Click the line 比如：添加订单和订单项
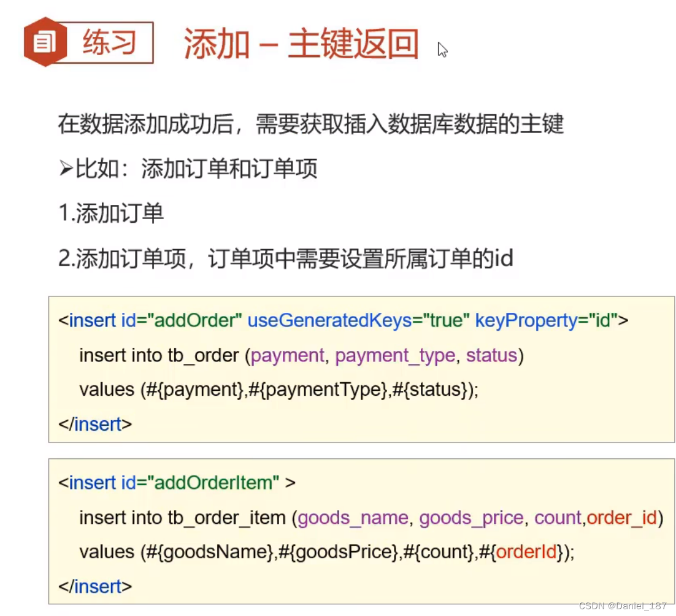 click(x=188, y=169)
